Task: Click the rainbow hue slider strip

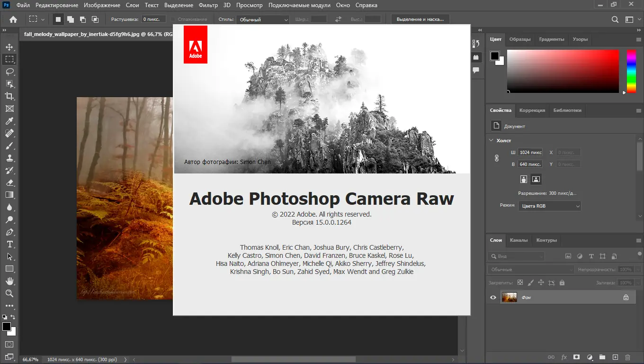Action: tap(631, 71)
